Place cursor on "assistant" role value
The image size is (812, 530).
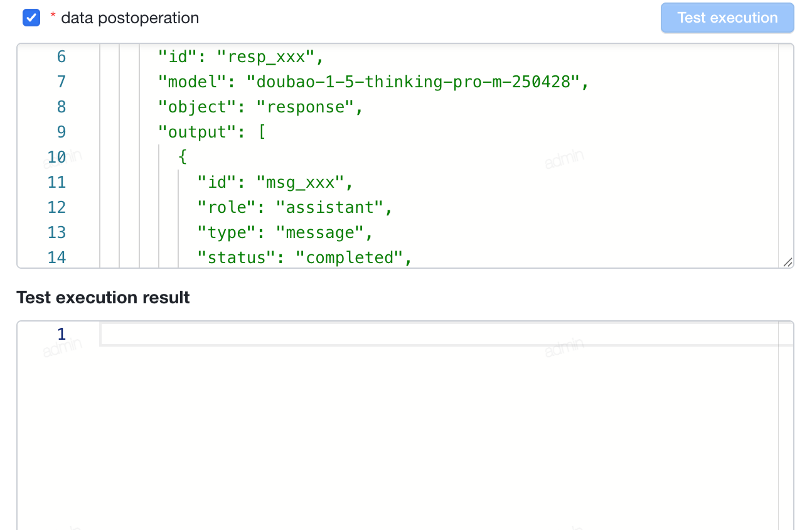pos(329,207)
